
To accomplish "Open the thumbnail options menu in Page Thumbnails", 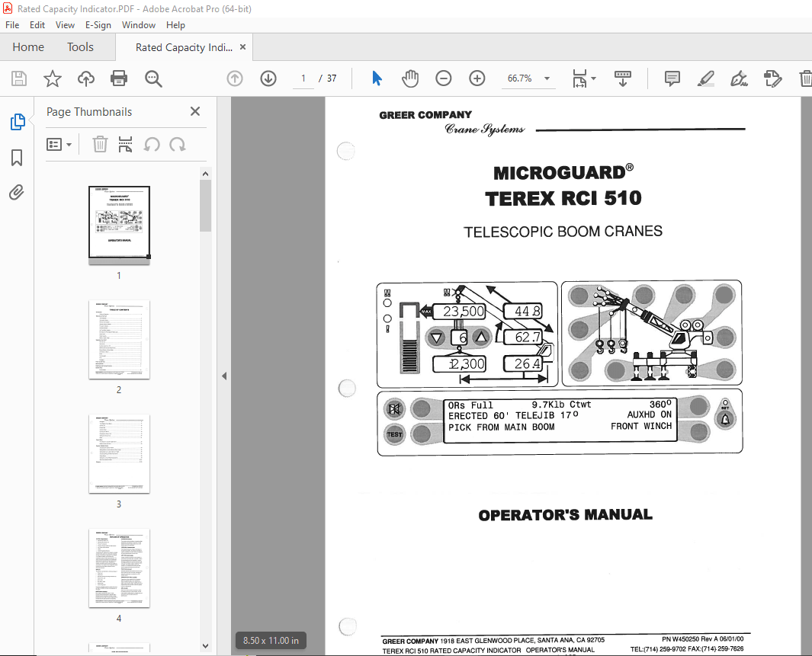I will tap(58, 144).
